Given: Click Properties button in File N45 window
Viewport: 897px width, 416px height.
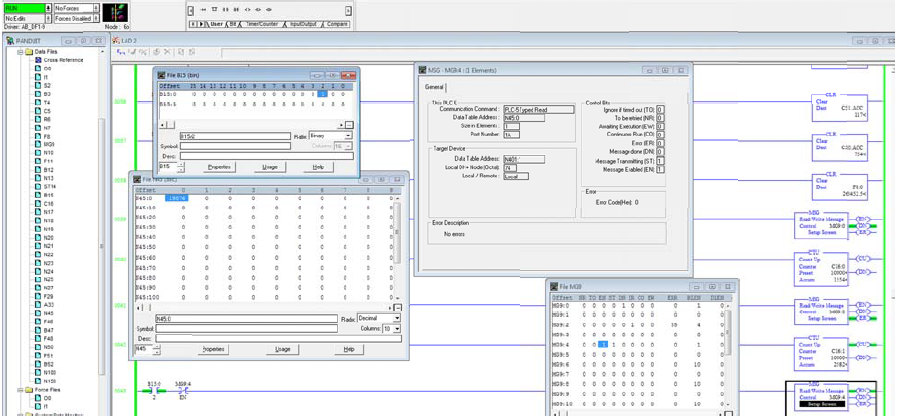Looking at the screenshot, I should tap(213, 349).
